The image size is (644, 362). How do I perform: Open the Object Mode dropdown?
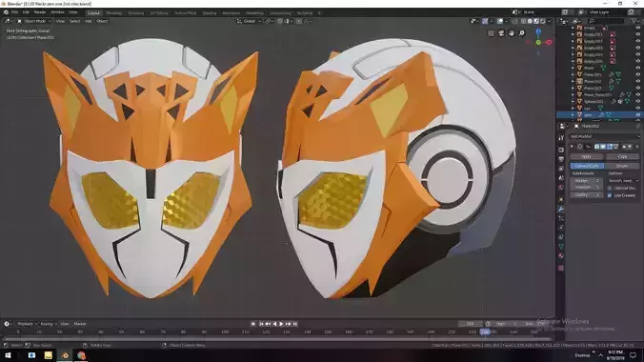click(x=34, y=21)
